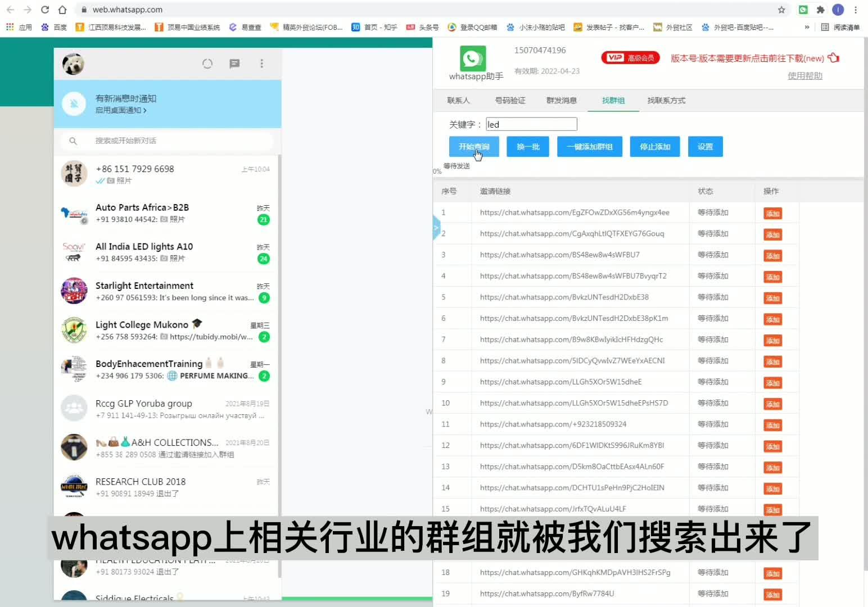Viewport: 868px width, 607px height.
Task: Bookmark this page with star icon
Action: pos(781,10)
